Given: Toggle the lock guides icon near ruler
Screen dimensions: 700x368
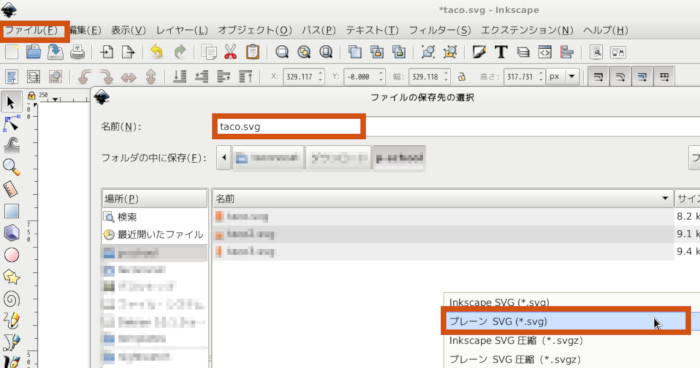Looking at the screenshot, I should [31, 95].
